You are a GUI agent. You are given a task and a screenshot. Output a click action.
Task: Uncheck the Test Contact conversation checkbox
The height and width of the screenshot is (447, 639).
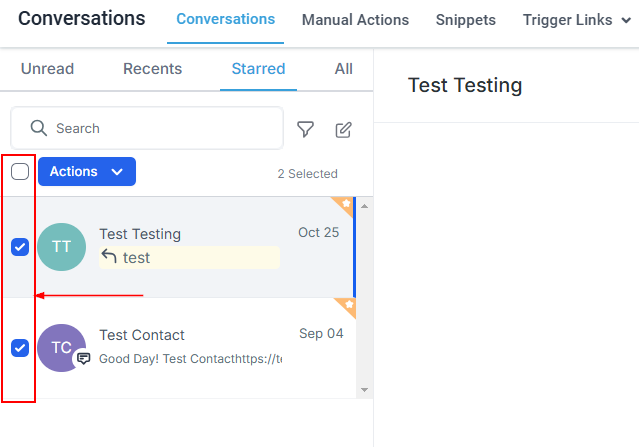(20, 348)
